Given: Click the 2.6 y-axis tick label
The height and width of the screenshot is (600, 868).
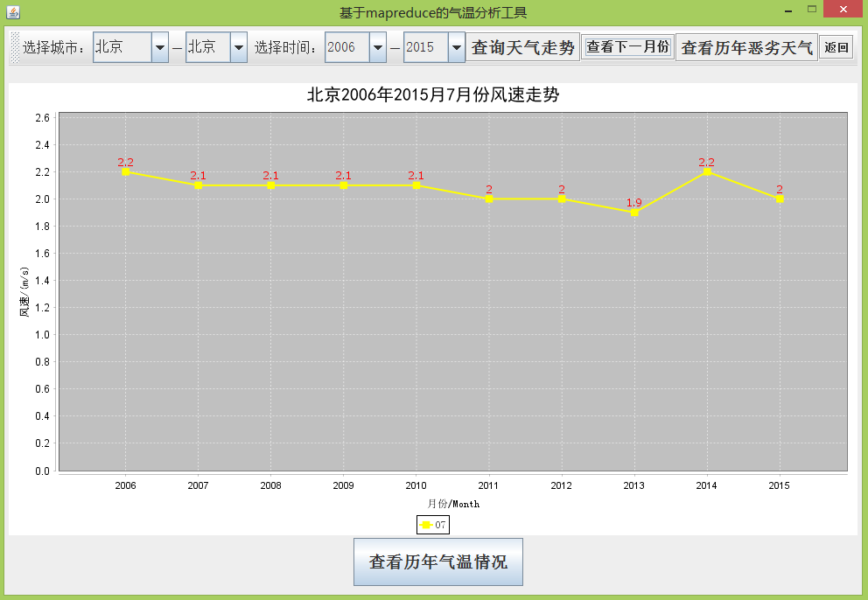Looking at the screenshot, I should pyautogui.click(x=43, y=117).
